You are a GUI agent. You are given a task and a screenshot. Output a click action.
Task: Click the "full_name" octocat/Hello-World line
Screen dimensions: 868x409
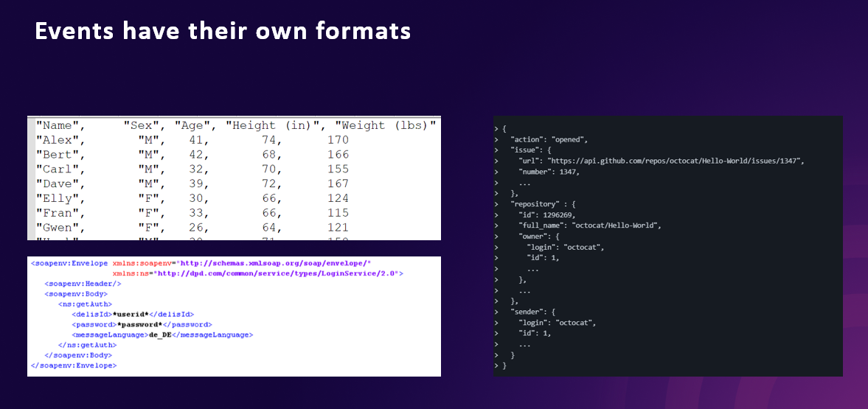tap(589, 226)
